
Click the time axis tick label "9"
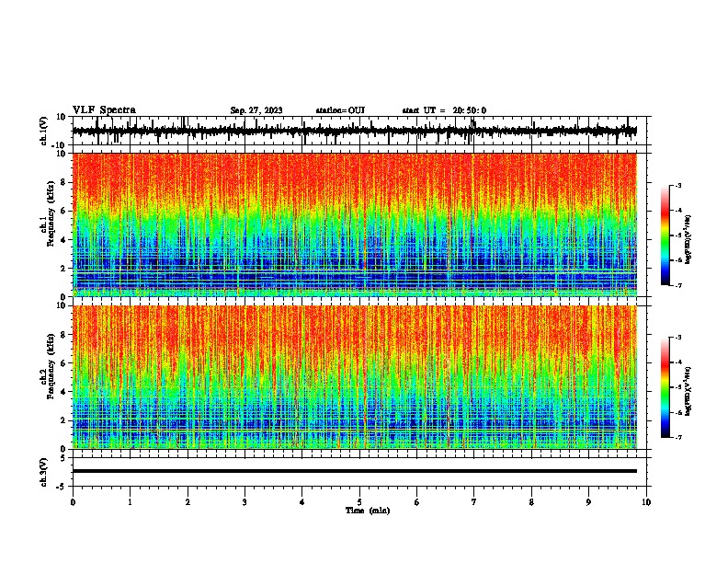588,502
